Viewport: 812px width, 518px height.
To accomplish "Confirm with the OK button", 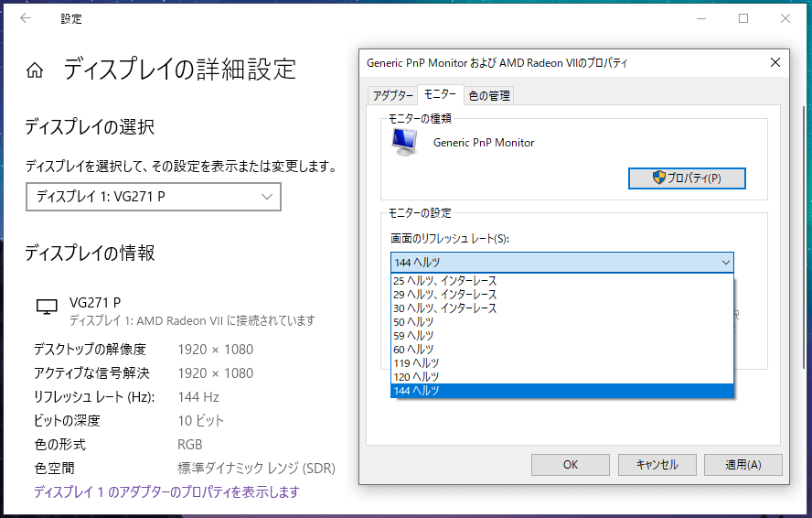I will (x=571, y=465).
